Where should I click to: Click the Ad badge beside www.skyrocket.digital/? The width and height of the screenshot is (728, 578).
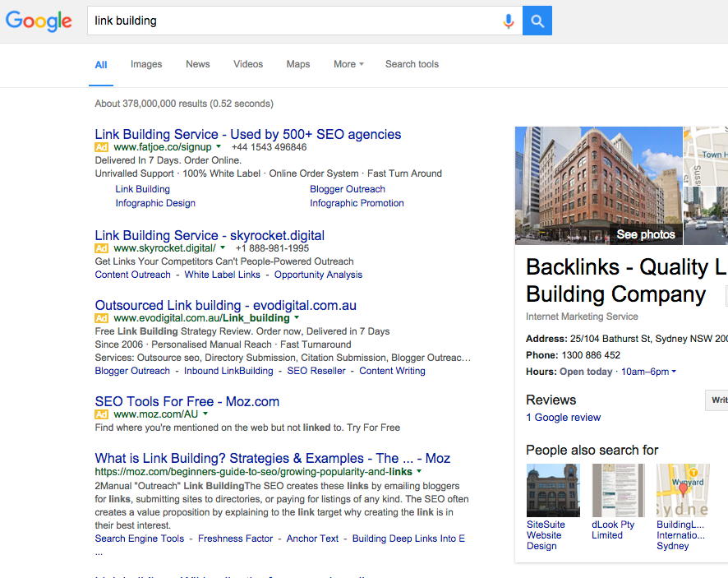[x=101, y=248]
